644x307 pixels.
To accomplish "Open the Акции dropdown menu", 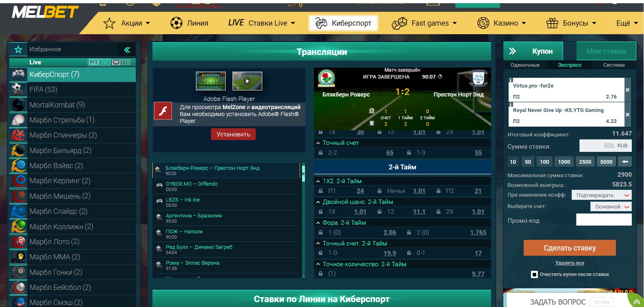I will pyautogui.click(x=135, y=23).
